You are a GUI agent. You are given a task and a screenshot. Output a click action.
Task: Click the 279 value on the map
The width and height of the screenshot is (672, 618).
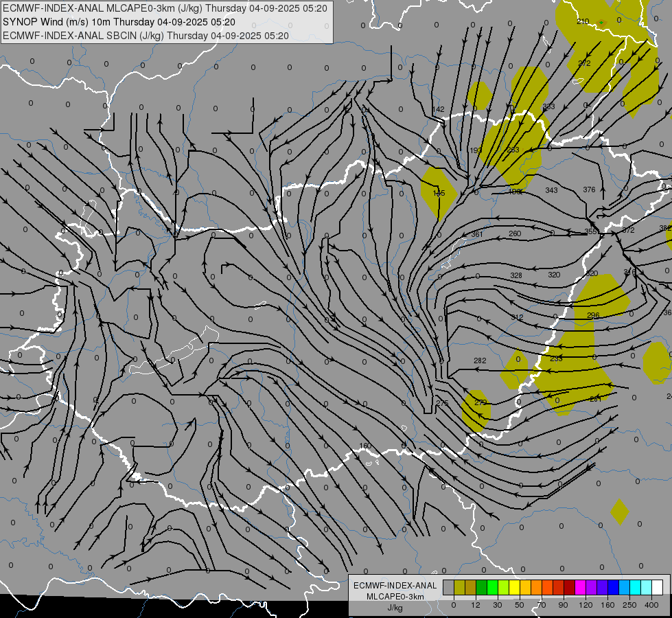(481, 402)
